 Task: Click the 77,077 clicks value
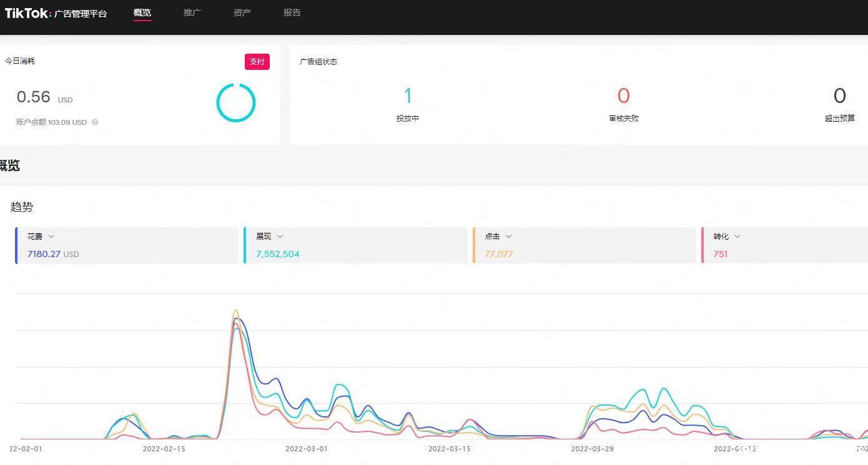click(498, 254)
